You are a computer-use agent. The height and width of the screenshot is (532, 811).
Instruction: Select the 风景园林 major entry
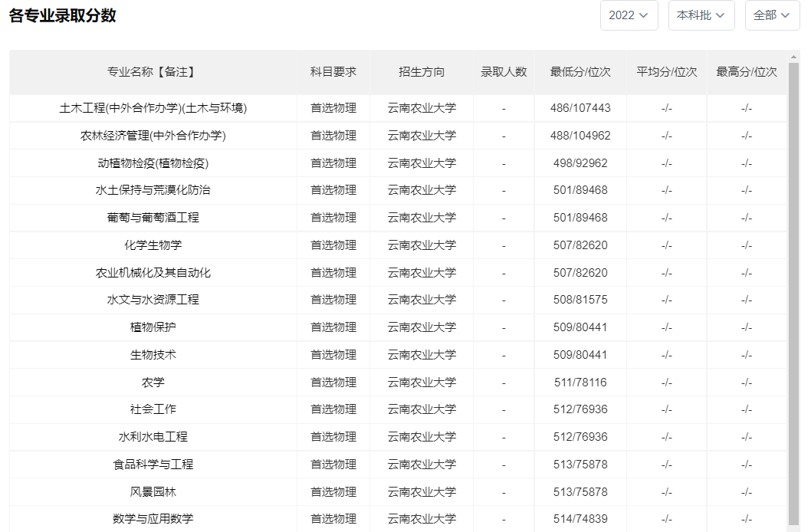[153, 492]
